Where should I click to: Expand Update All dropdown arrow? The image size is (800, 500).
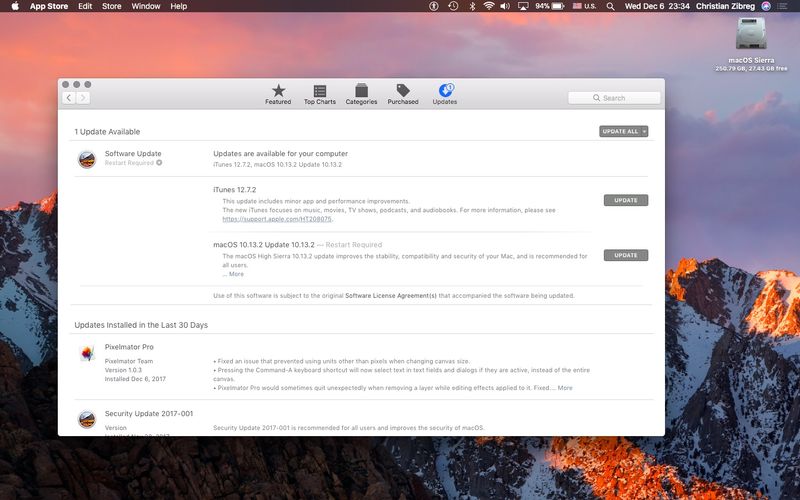pyautogui.click(x=644, y=132)
